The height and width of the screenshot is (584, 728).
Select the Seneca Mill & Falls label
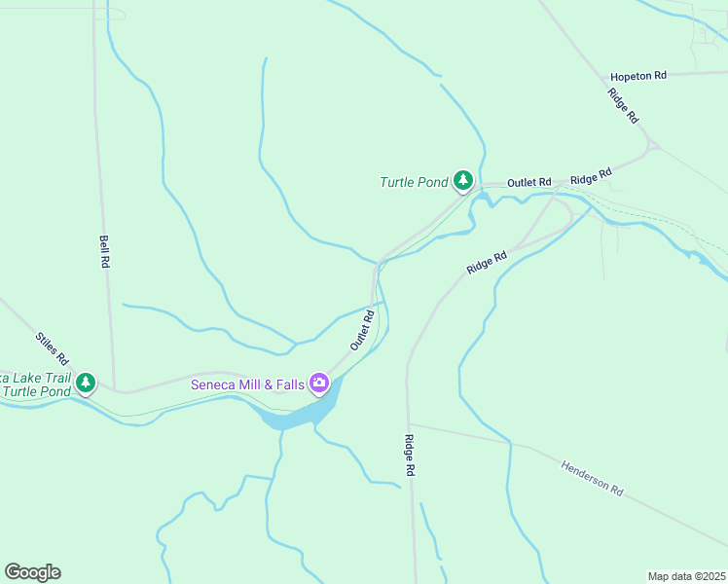click(x=247, y=384)
